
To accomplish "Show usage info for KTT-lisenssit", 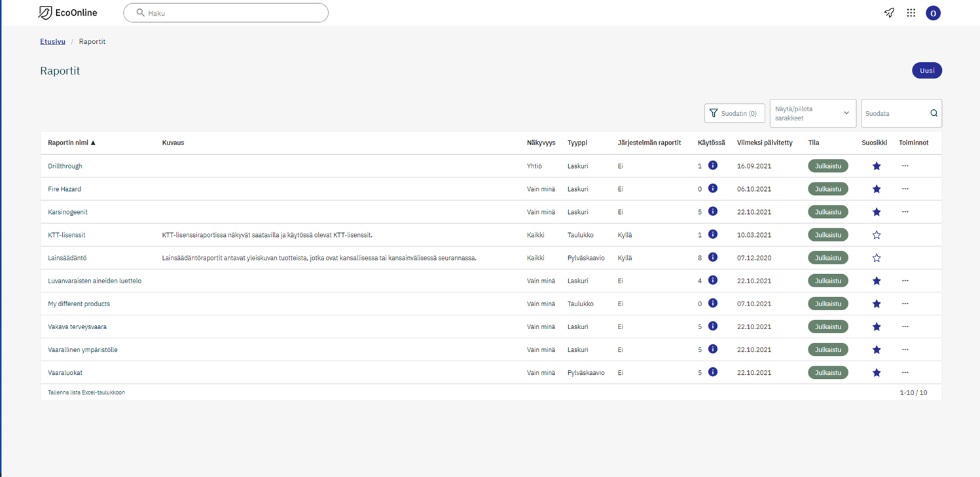I will coord(713,234).
